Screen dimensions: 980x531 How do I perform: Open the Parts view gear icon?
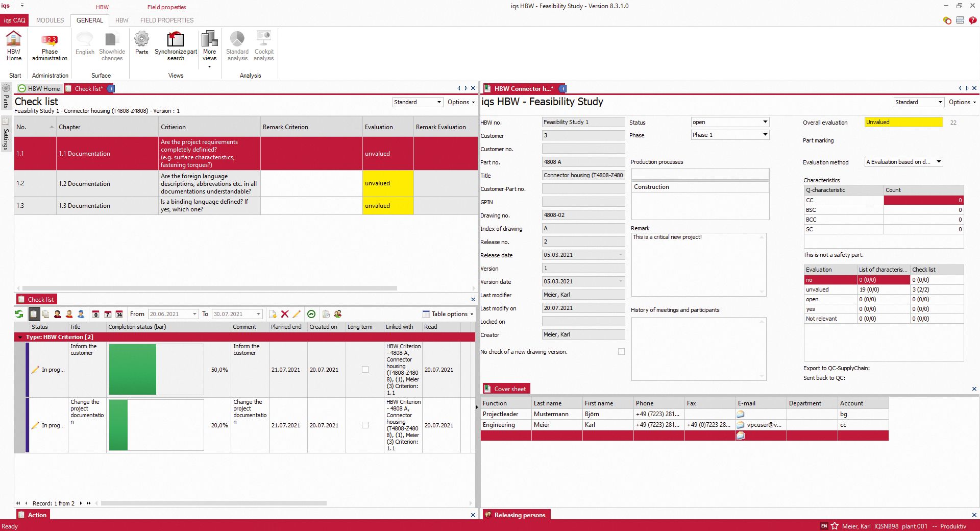pos(141,39)
